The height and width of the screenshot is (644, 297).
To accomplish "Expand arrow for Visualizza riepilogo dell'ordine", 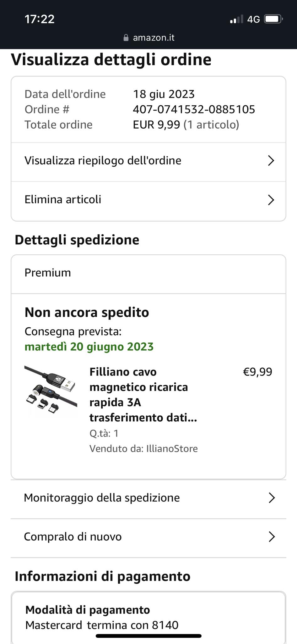I will (271, 161).
